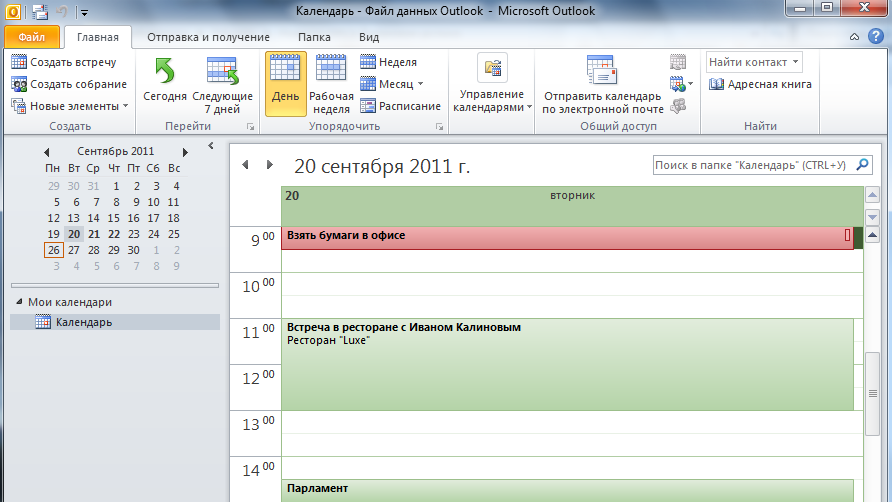Click Сентябрь 2011 month header
This screenshot has width=892, height=502.
(x=115, y=151)
